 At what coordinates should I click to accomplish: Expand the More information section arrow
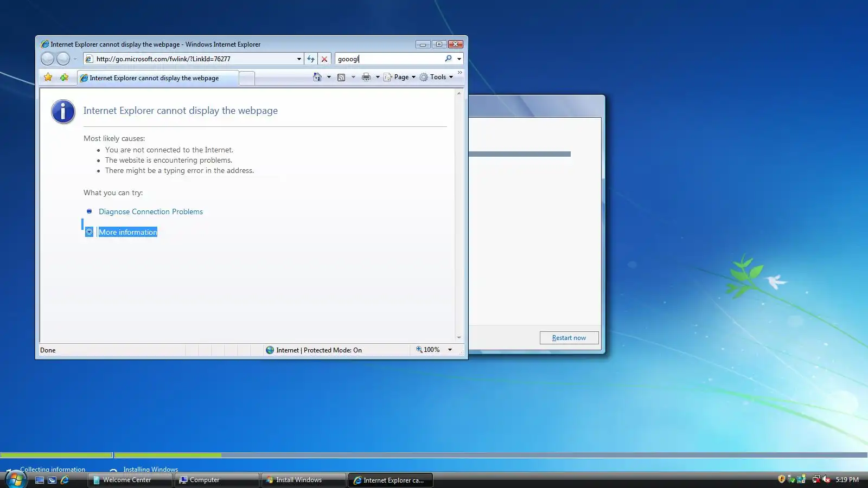[90, 232]
